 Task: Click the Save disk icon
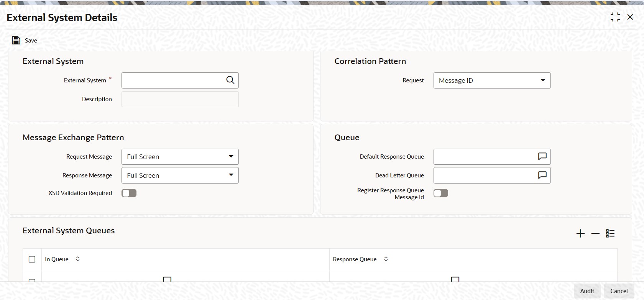click(16, 40)
